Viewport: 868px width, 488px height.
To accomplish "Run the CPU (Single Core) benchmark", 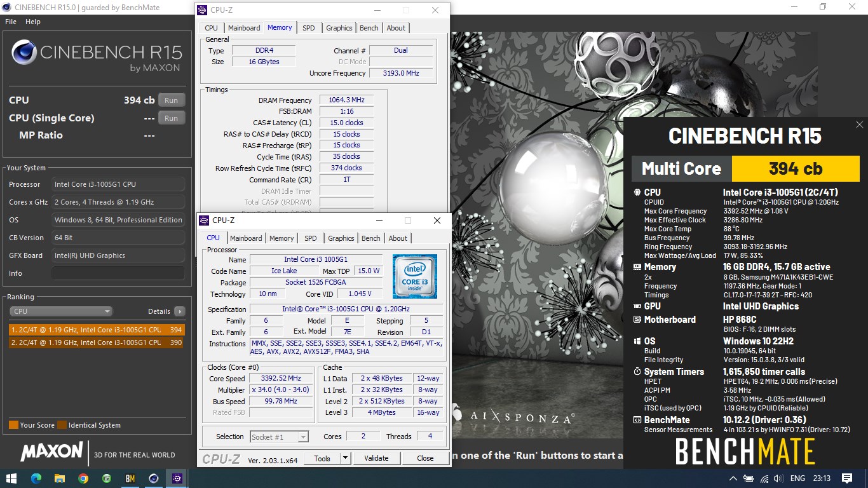I will click(172, 118).
